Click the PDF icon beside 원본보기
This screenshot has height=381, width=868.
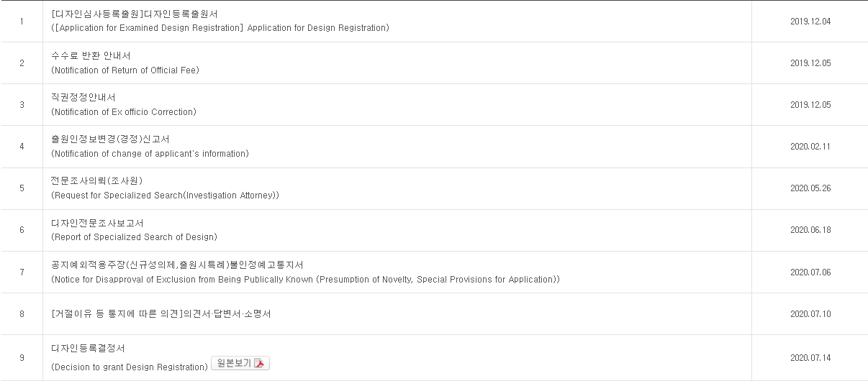click(x=260, y=363)
